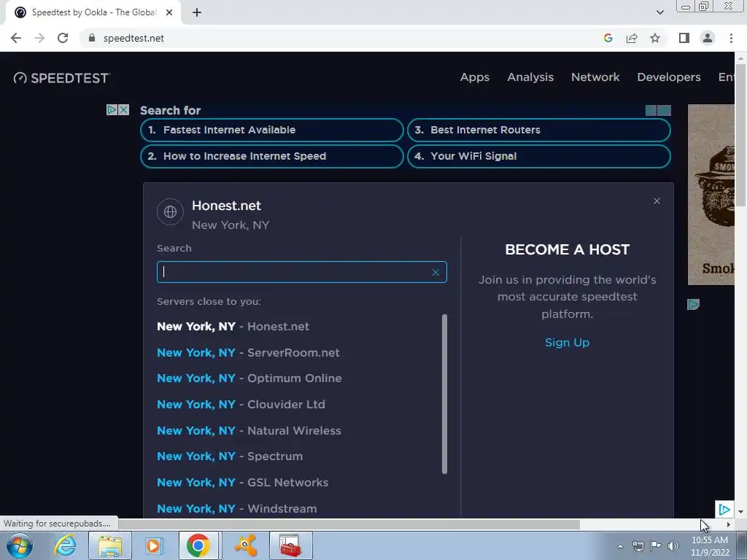
Task: Click AdChoices icon below right sidebar ad
Action: click(x=693, y=304)
